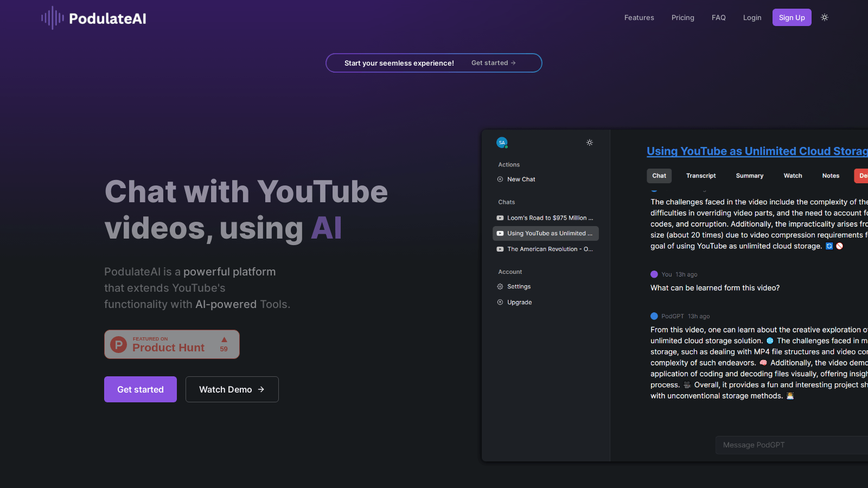Screen dimensions: 868x488
Task: Click the technologist emoji after storage methods
Action: [x=790, y=396]
